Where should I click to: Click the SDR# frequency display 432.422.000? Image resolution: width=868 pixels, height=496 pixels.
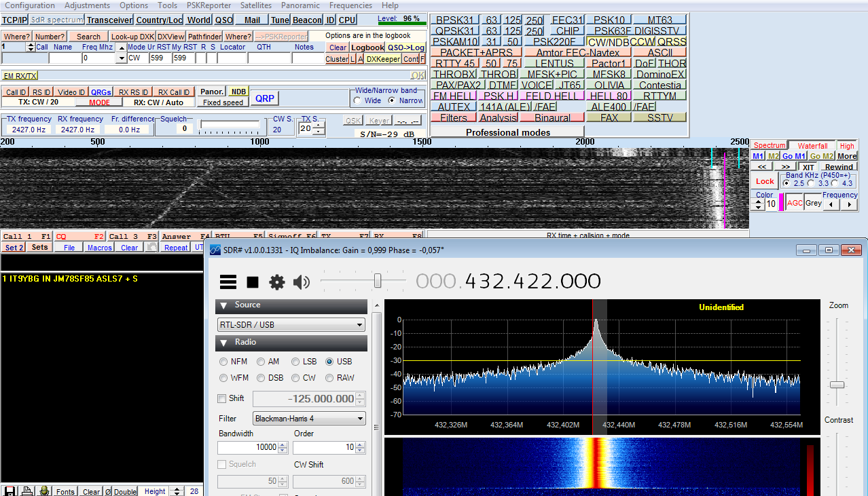pyautogui.click(x=508, y=281)
